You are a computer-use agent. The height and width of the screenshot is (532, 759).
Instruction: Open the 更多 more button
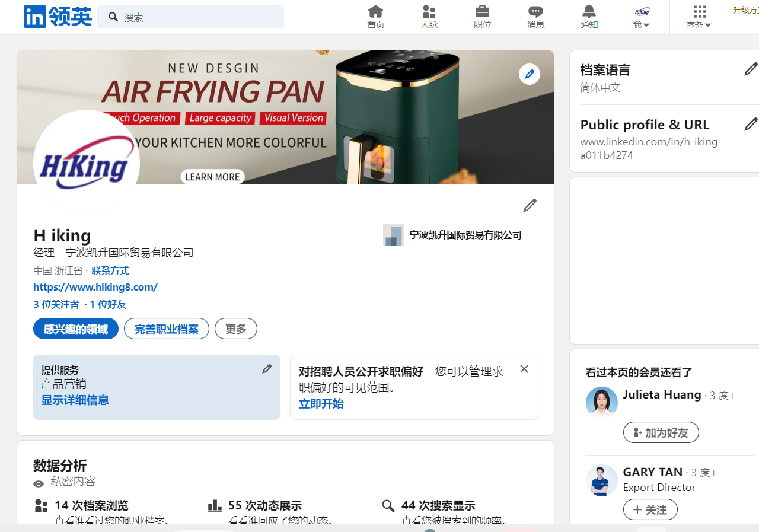pyautogui.click(x=236, y=329)
